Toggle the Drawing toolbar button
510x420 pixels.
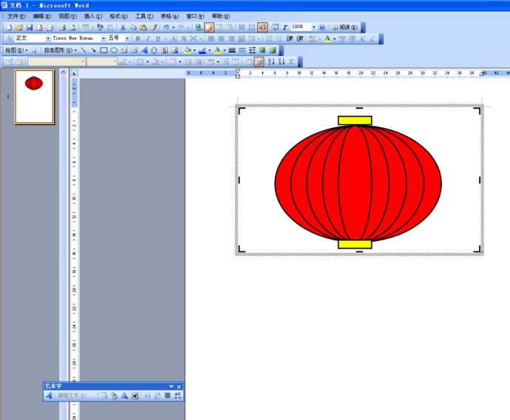point(262,27)
